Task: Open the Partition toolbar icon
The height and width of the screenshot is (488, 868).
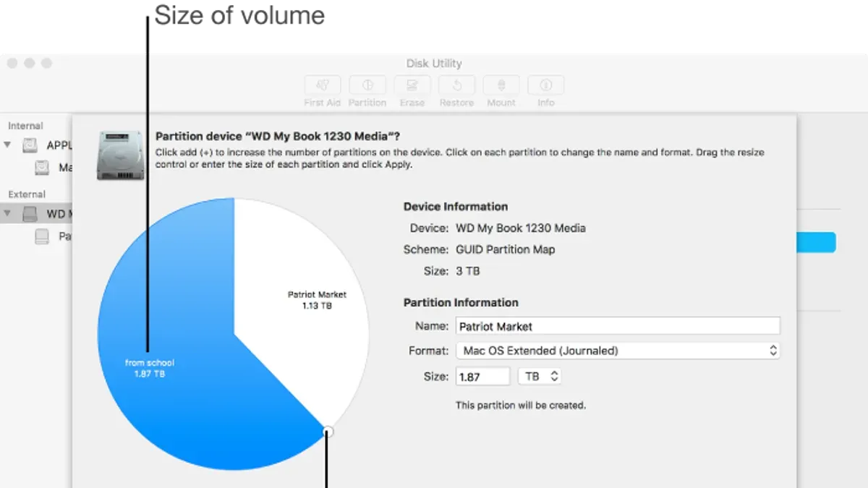Action: 367,85
